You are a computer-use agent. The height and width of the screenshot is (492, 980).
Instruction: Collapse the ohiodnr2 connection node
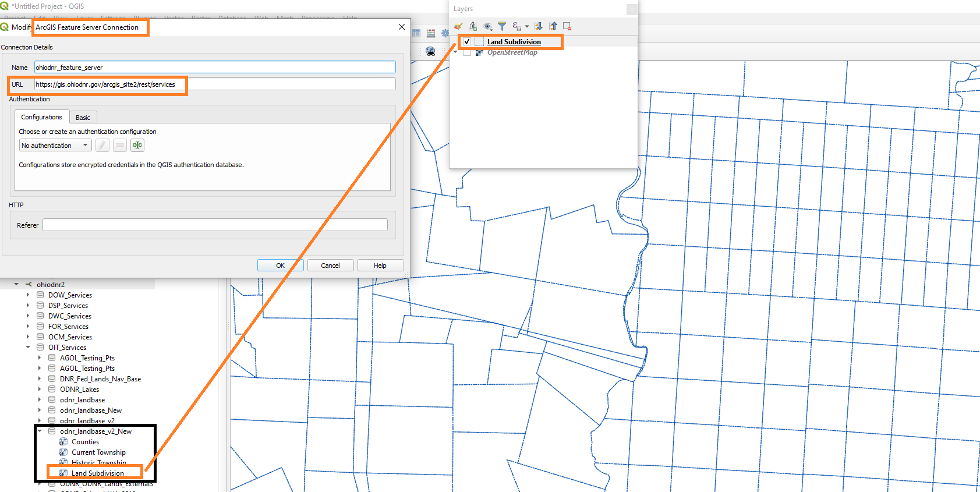[x=16, y=285]
